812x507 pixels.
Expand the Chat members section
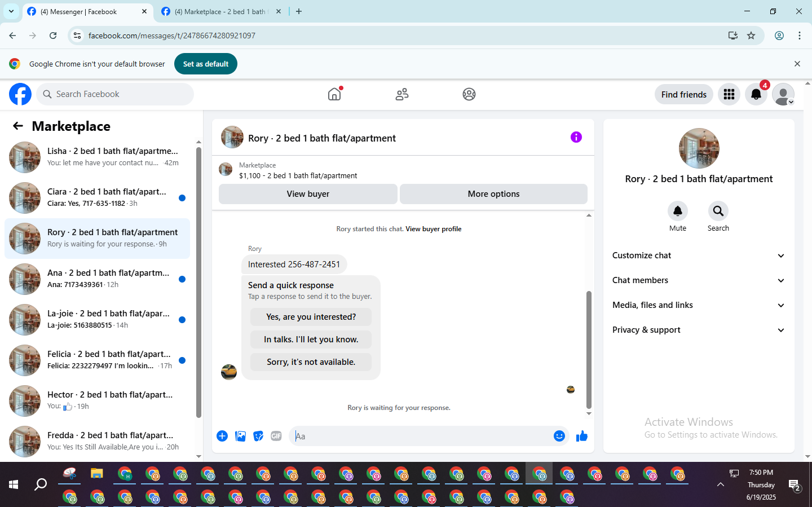[699, 280]
